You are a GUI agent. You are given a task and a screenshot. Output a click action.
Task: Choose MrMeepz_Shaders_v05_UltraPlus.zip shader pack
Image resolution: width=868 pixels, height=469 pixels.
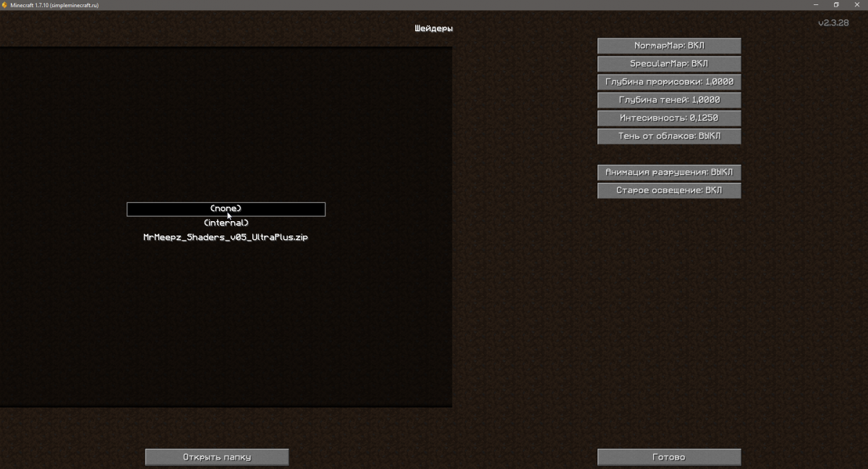coord(226,237)
